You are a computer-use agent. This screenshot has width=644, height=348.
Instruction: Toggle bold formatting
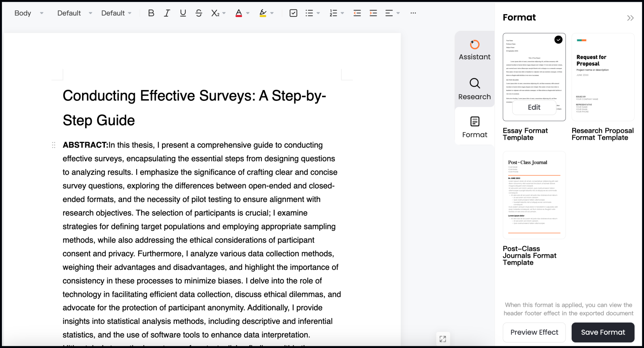pos(151,13)
